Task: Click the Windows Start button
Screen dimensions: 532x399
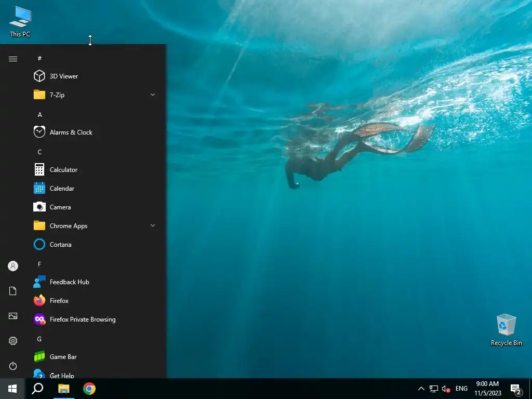Action: pos(12,389)
